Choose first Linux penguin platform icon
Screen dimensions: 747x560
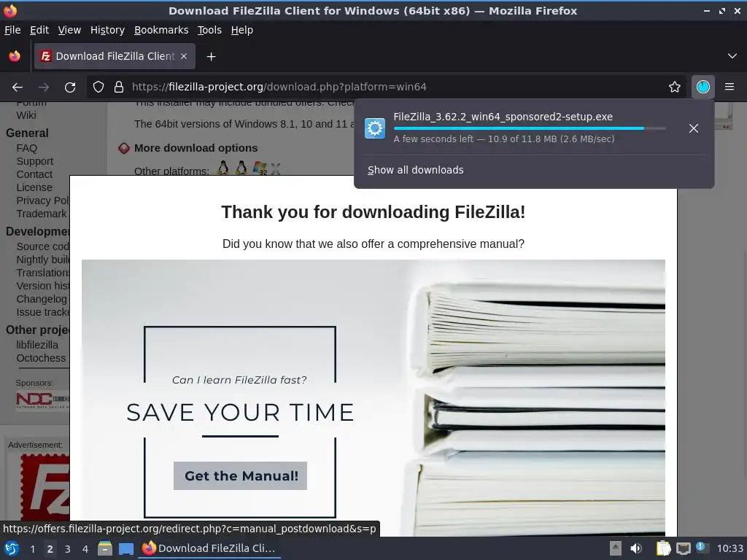click(222, 168)
